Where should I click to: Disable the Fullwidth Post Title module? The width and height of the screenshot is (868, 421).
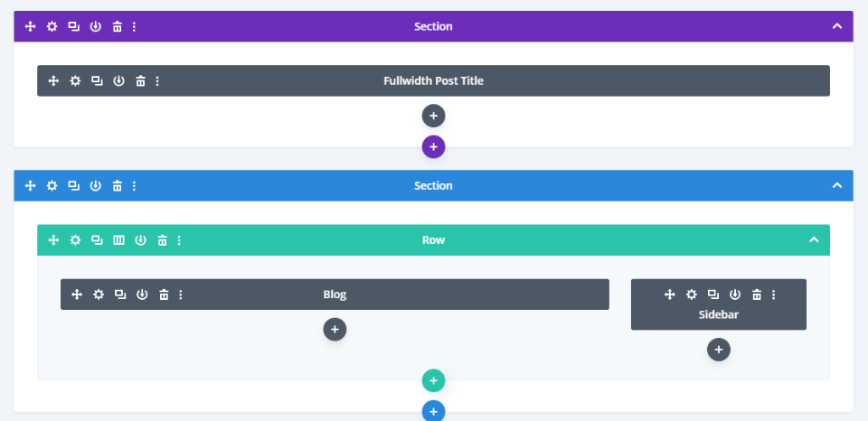[118, 80]
